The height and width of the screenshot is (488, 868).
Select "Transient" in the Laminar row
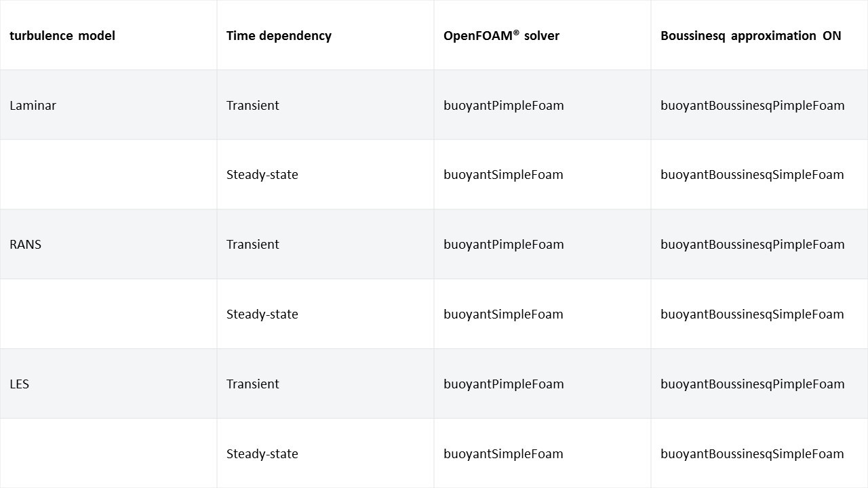(253, 106)
